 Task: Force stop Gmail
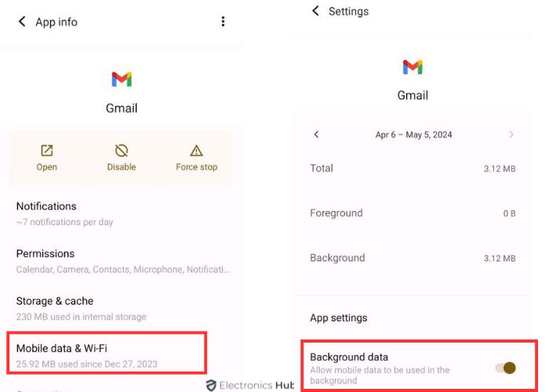click(196, 158)
